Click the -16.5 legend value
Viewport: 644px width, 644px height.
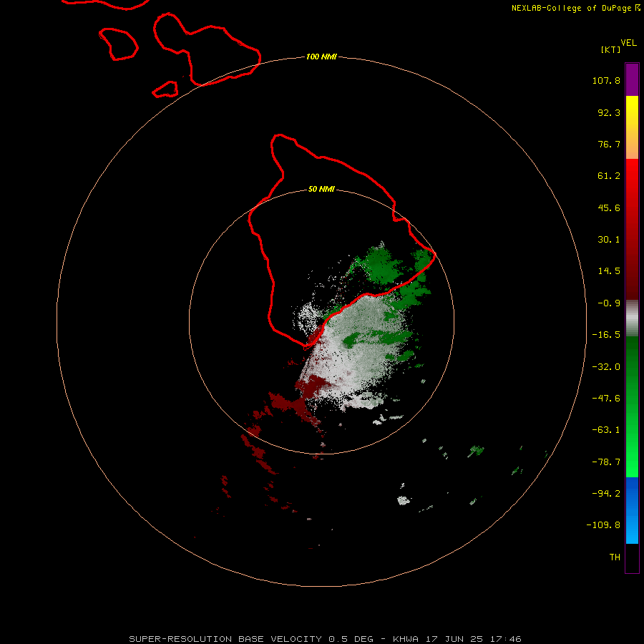pyautogui.click(x=606, y=335)
